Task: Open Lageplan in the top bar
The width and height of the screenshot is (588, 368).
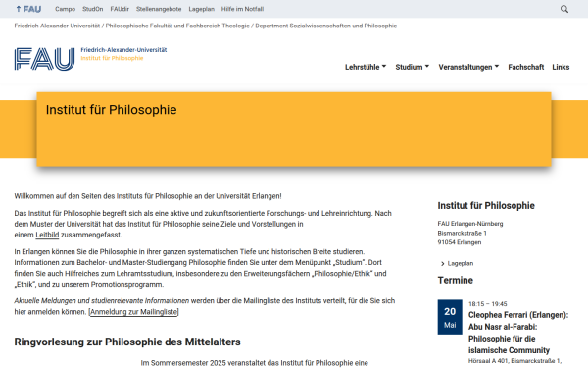Action: [x=201, y=9]
